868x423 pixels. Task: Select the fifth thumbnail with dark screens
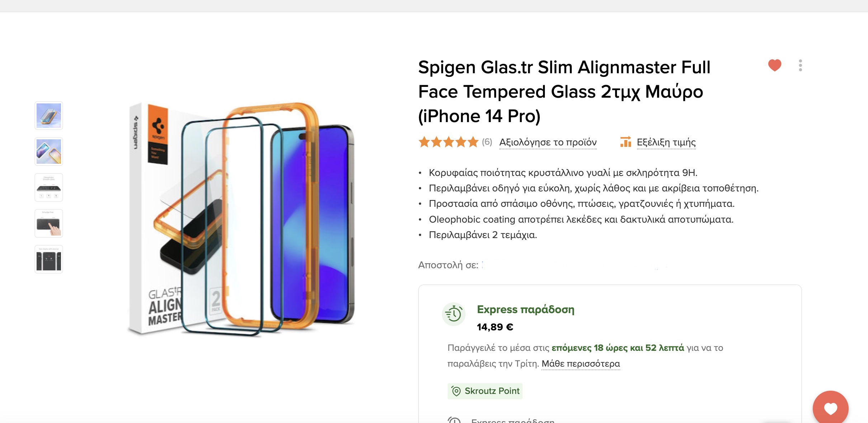point(49,259)
